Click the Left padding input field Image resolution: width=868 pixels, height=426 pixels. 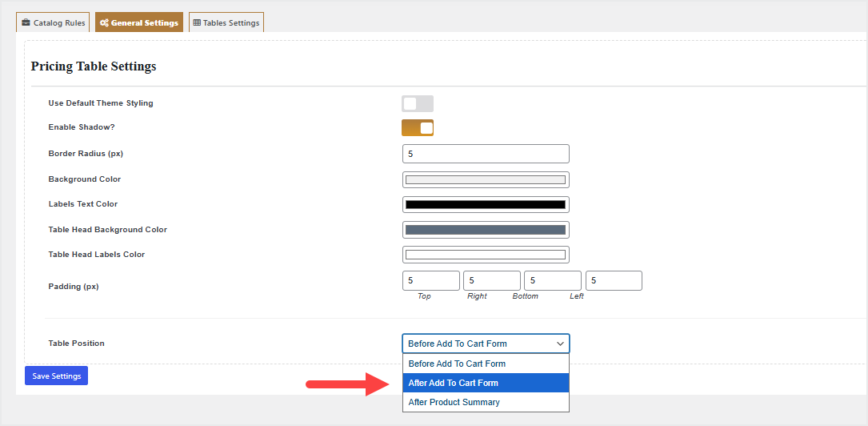coord(613,280)
